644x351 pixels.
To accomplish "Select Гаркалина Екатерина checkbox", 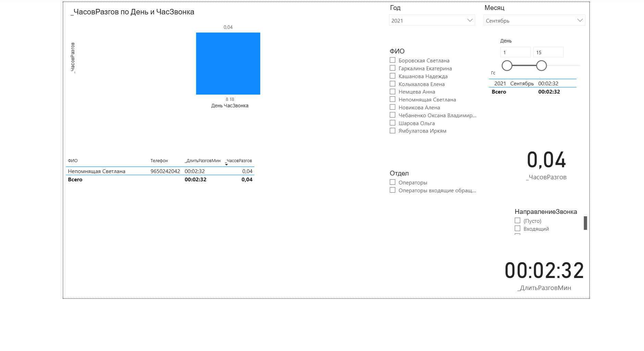I will pyautogui.click(x=393, y=68).
